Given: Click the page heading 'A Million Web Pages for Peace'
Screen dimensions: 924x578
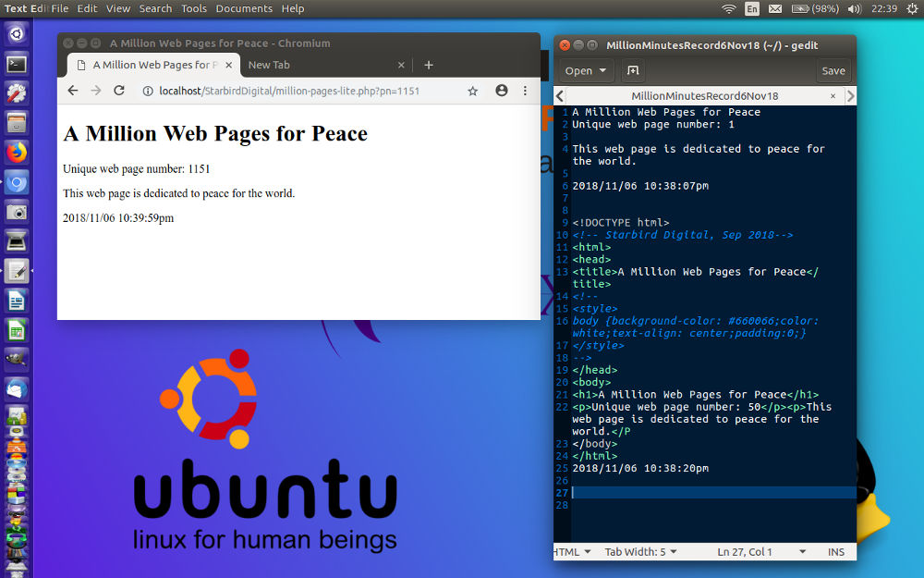Looking at the screenshot, I should [x=215, y=134].
